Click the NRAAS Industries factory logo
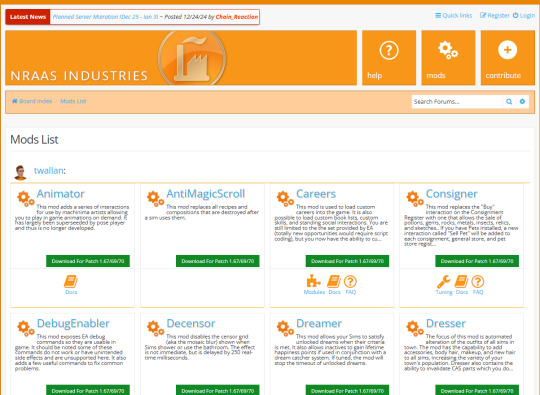 [192, 58]
